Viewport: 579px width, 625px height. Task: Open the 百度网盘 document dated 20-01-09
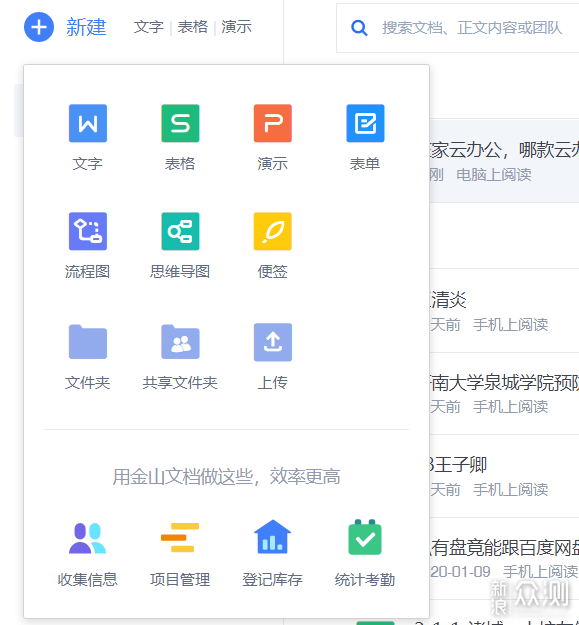[x=504, y=559]
